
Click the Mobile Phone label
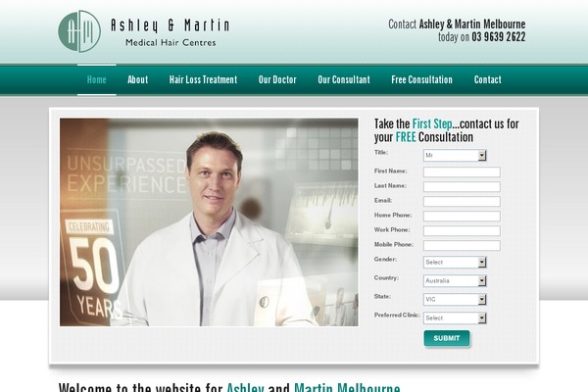(394, 245)
